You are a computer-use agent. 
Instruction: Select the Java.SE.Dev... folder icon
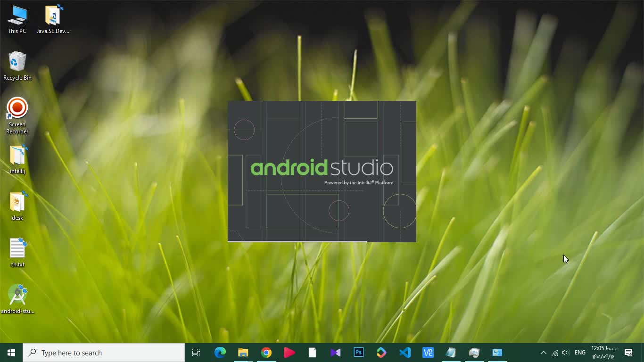point(53,16)
